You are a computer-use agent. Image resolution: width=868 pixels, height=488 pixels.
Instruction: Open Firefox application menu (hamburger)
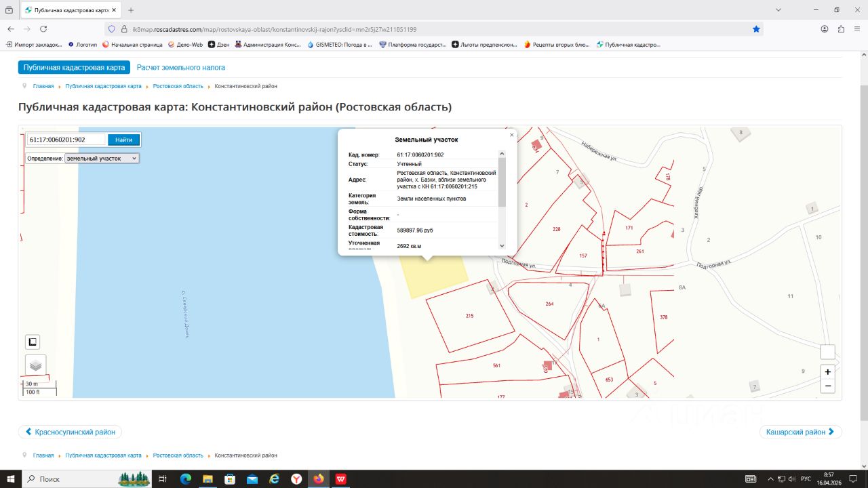tap(858, 29)
